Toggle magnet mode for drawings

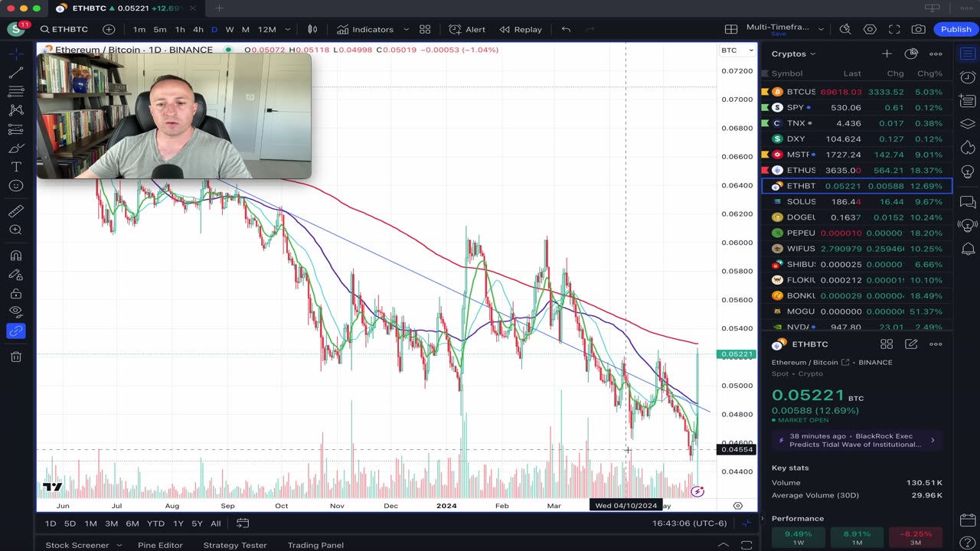click(x=15, y=256)
